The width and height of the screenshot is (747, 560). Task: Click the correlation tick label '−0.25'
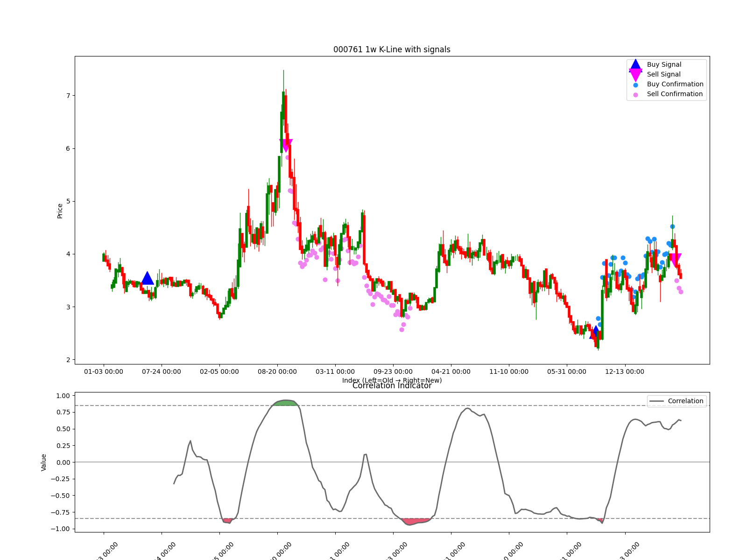60,479
